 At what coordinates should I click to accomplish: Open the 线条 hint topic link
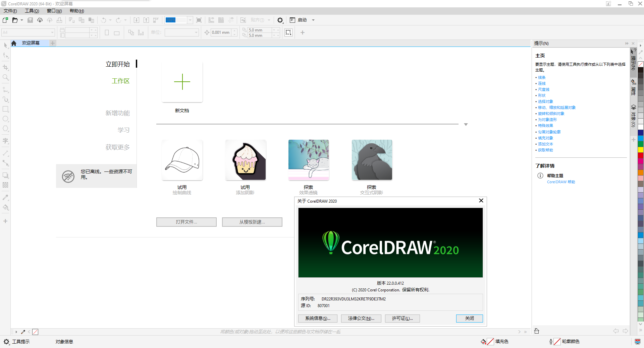tap(542, 77)
